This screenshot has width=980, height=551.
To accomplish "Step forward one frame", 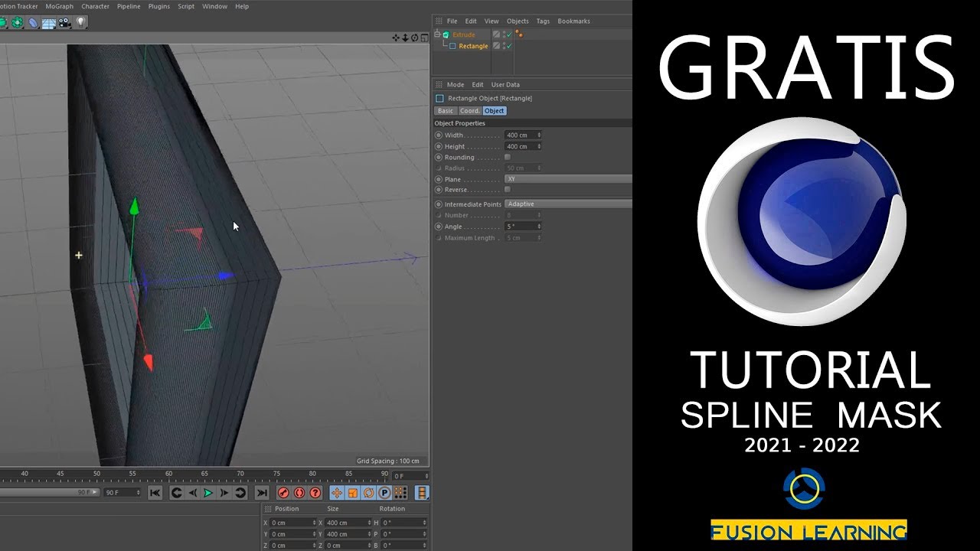I will (224, 493).
